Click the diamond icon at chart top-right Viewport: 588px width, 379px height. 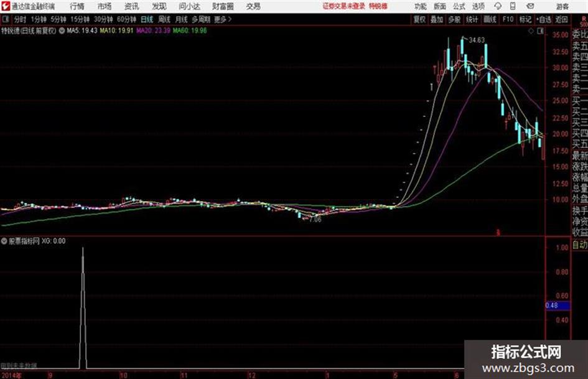tap(531, 32)
